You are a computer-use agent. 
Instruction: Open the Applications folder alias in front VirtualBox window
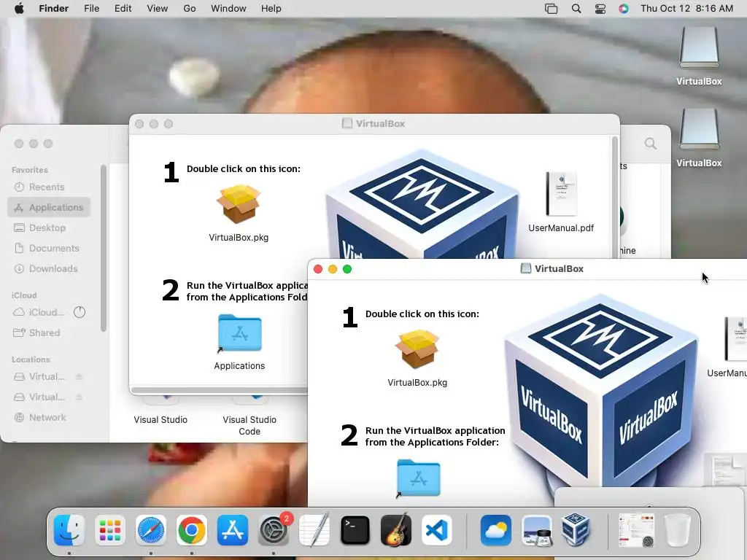point(418,478)
